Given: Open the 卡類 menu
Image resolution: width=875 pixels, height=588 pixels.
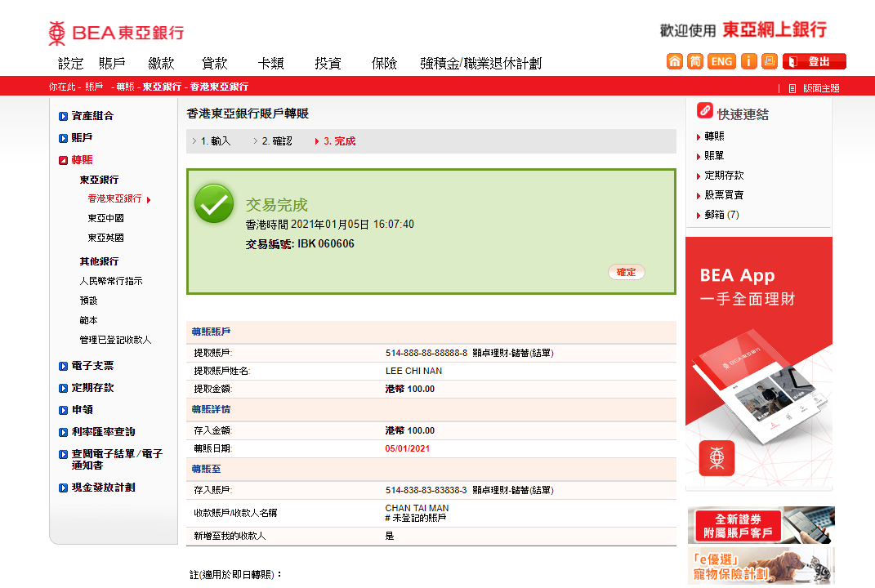Looking at the screenshot, I should coord(270,64).
